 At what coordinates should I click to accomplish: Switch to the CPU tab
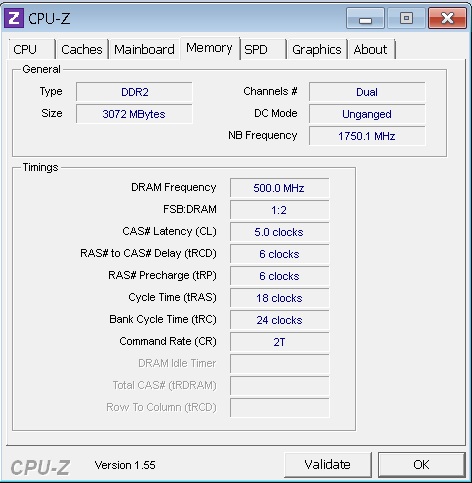click(x=32, y=49)
